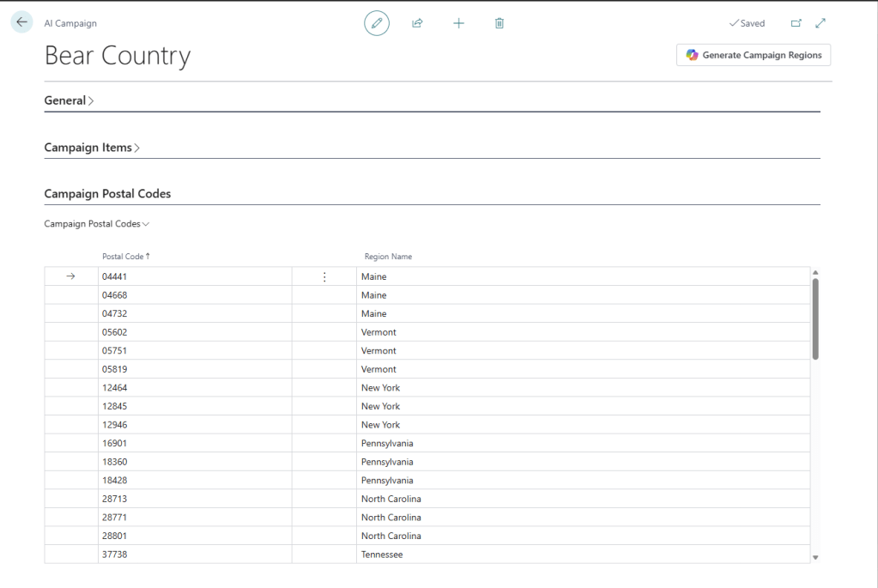Select the row with postal code 12946
Screen dimensions: 878x588
click(x=71, y=425)
